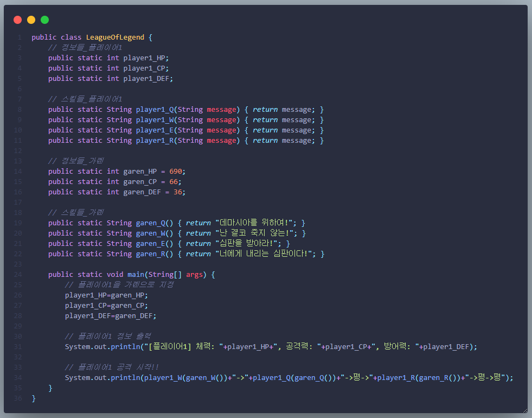532x418 pixels.
Task: Click the void keyword on line 24
Action: [115, 274]
